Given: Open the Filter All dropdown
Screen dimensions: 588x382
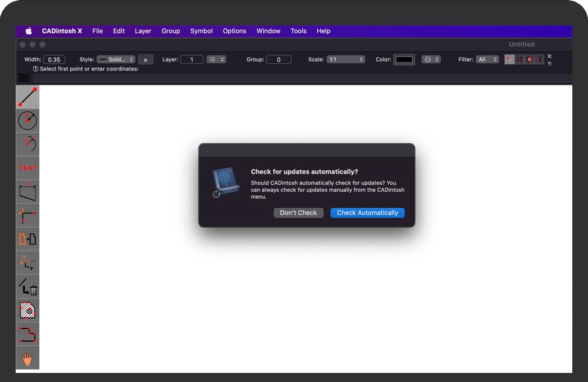Looking at the screenshot, I should tap(487, 60).
